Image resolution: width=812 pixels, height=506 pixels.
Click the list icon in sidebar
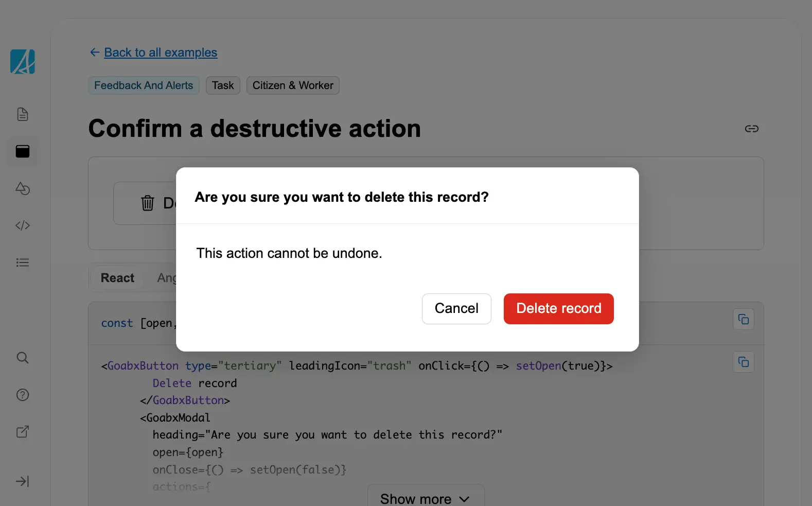[x=23, y=263]
